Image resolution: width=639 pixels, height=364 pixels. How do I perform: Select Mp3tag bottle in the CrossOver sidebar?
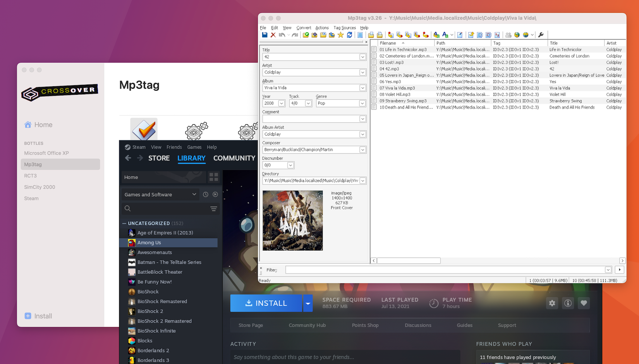tap(32, 164)
